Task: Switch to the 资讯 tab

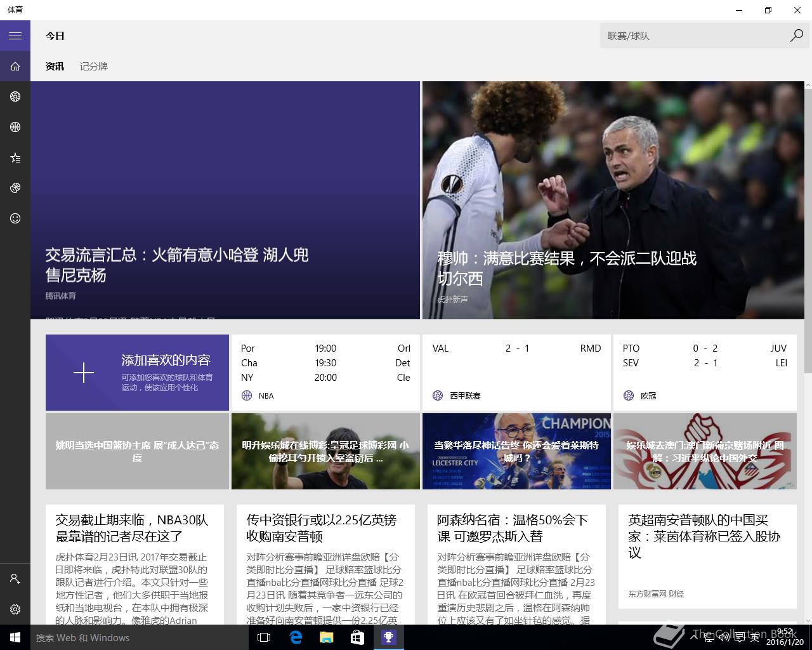Action: [x=55, y=66]
